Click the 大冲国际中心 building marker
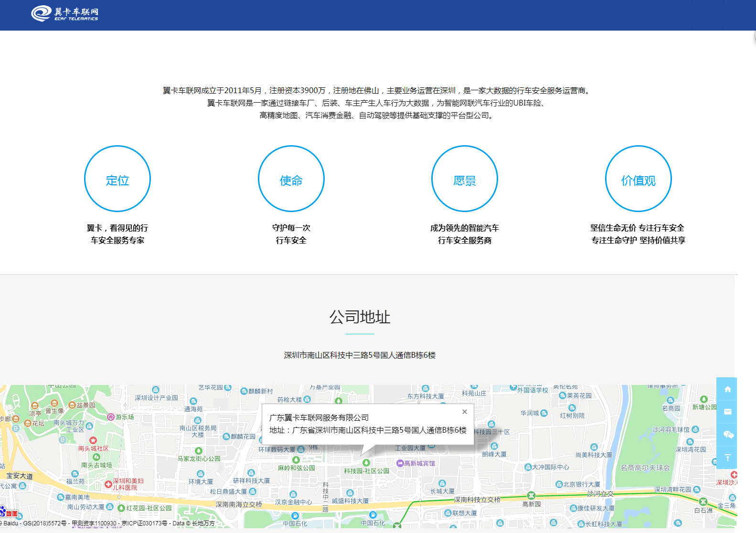 coord(528,467)
